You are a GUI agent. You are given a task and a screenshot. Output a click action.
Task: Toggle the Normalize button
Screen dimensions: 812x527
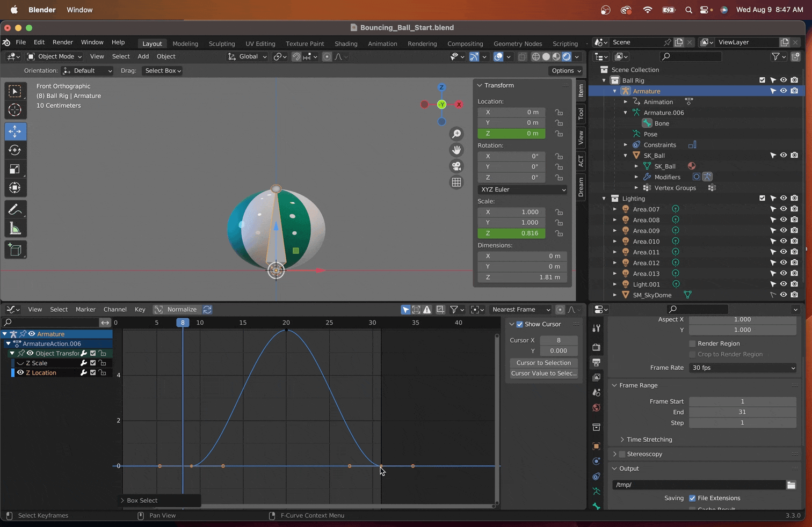tap(176, 310)
